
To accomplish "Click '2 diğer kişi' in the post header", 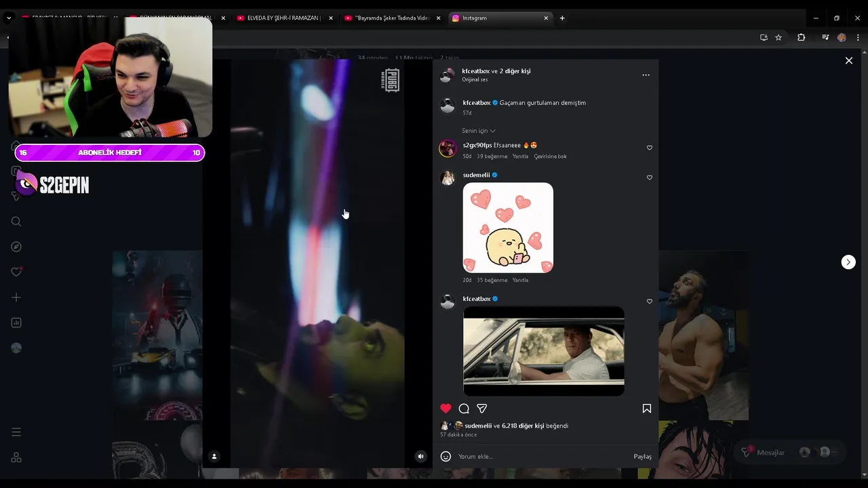I will coord(515,71).
